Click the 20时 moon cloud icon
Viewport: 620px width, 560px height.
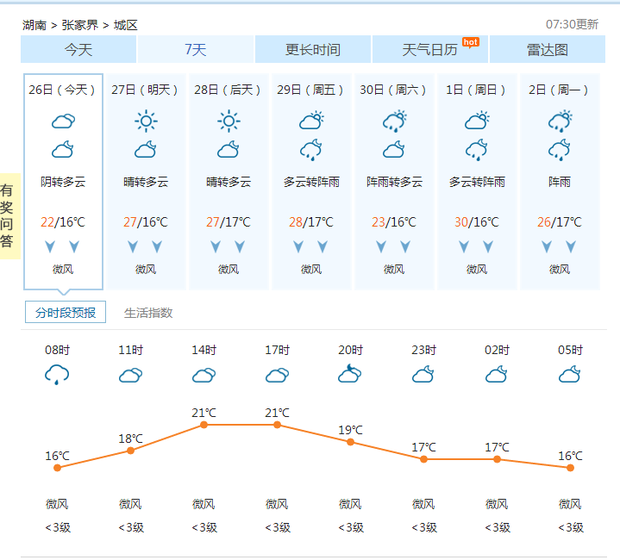pos(350,374)
